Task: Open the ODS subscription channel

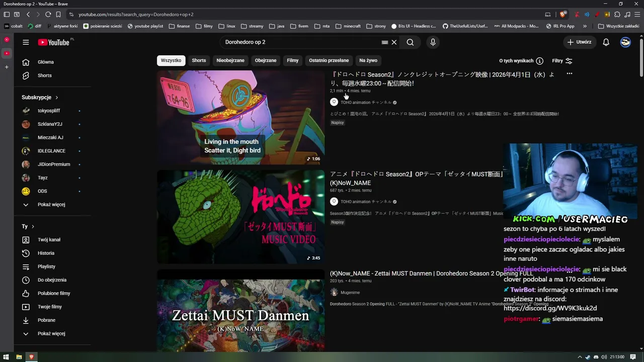Action: (52, 191)
